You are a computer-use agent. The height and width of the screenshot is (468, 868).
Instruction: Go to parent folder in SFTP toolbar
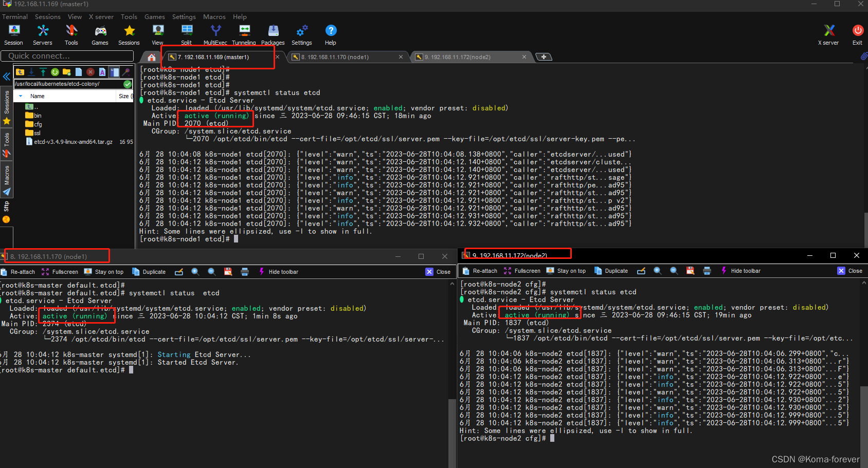point(20,72)
